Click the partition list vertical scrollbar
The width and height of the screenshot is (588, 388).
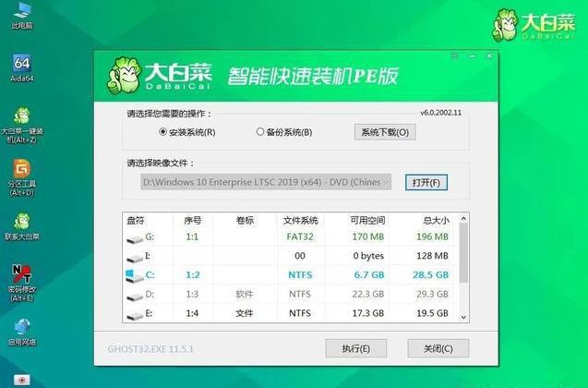[x=463, y=268]
